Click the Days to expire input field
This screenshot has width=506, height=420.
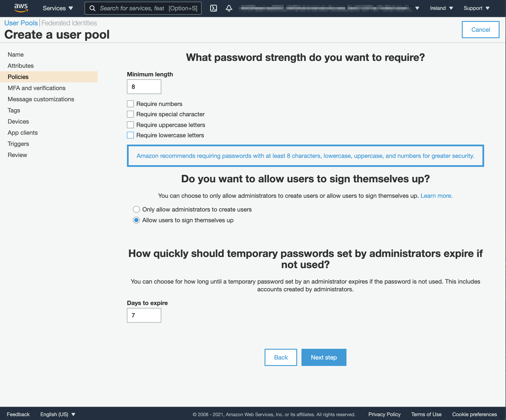point(144,315)
